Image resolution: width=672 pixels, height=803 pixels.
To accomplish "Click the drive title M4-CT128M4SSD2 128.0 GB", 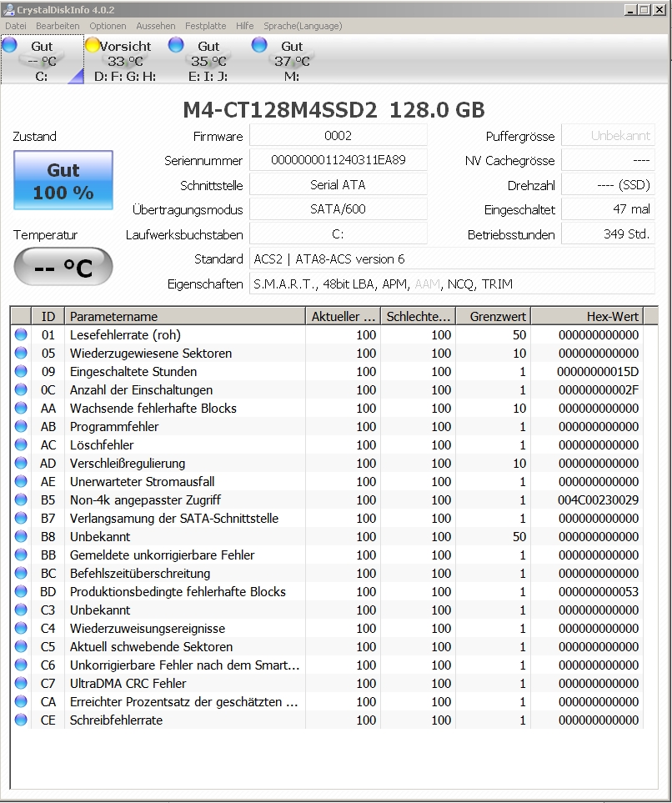I will (x=333, y=109).
